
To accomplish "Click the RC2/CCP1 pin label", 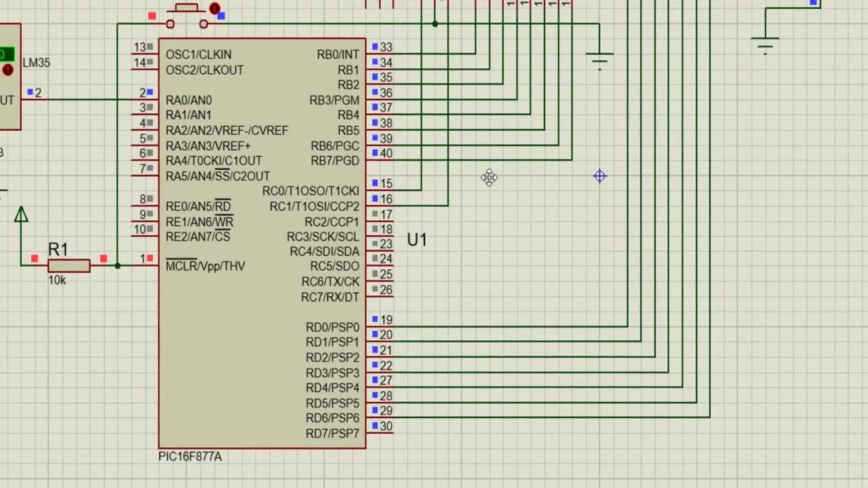I will click(x=332, y=222).
